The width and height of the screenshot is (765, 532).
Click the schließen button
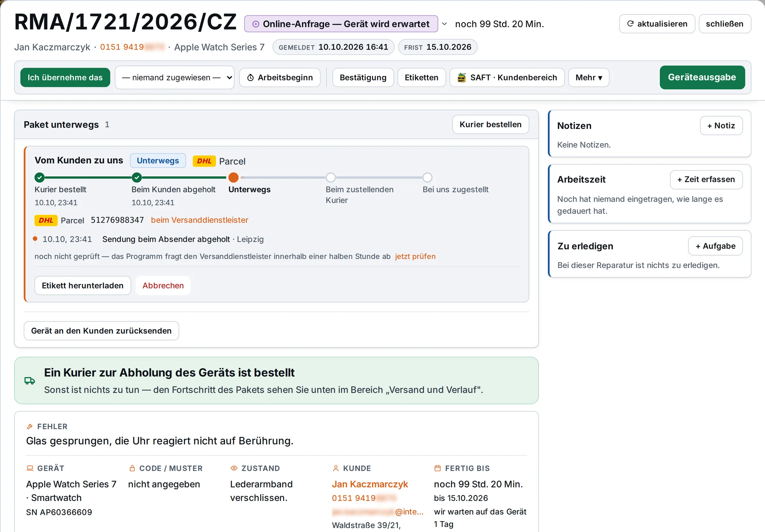coord(725,24)
